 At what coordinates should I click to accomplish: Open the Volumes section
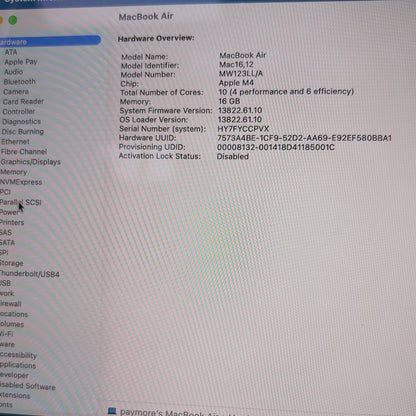click(x=12, y=324)
